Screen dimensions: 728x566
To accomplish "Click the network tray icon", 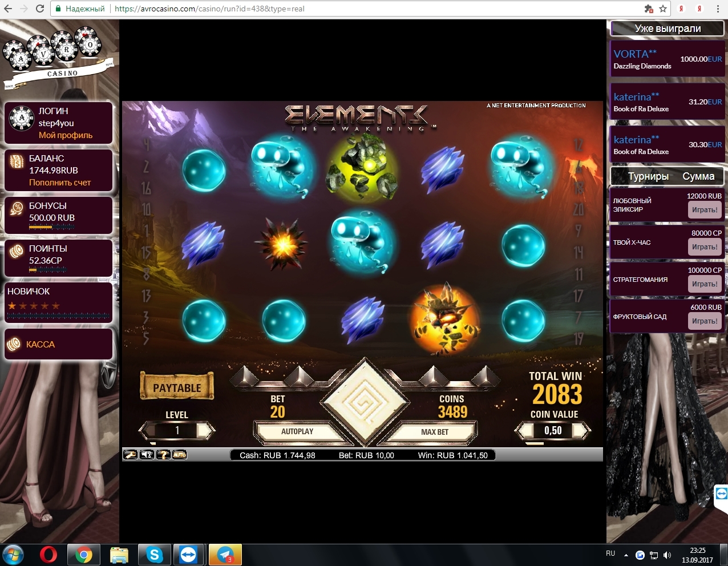I will [x=654, y=555].
